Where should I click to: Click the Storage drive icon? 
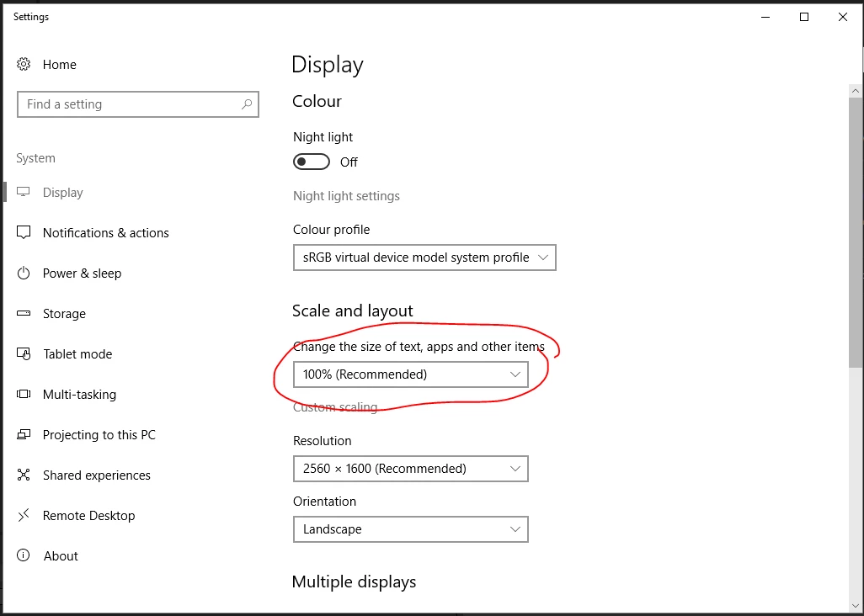point(23,313)
